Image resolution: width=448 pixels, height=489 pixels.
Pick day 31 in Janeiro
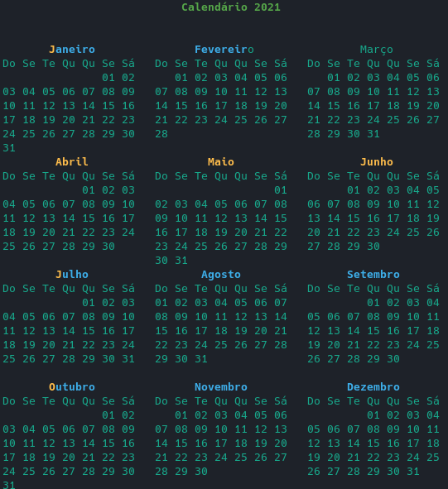coord(9,148)
